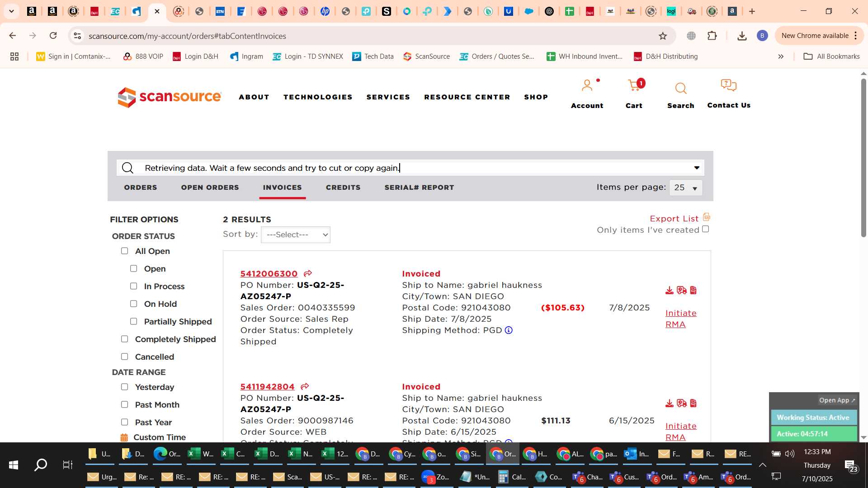
Task: Click the order search input field
Action: 410,168
